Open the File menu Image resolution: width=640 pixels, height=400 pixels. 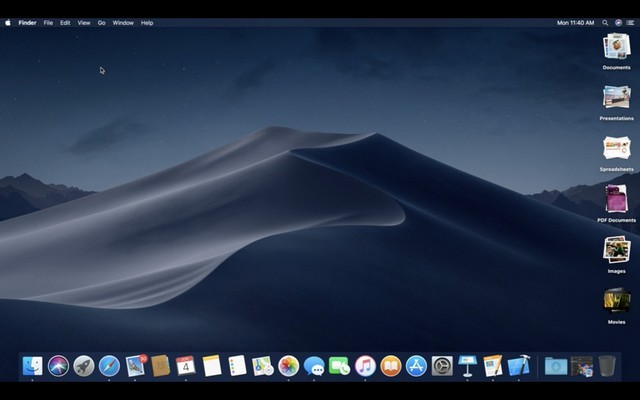click(48, 22)
